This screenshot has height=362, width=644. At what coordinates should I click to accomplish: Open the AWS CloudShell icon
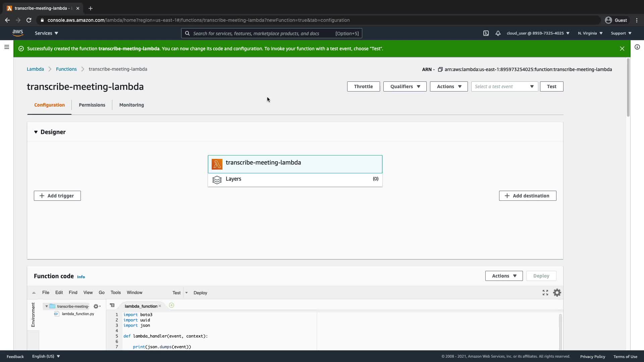(486, 33)
